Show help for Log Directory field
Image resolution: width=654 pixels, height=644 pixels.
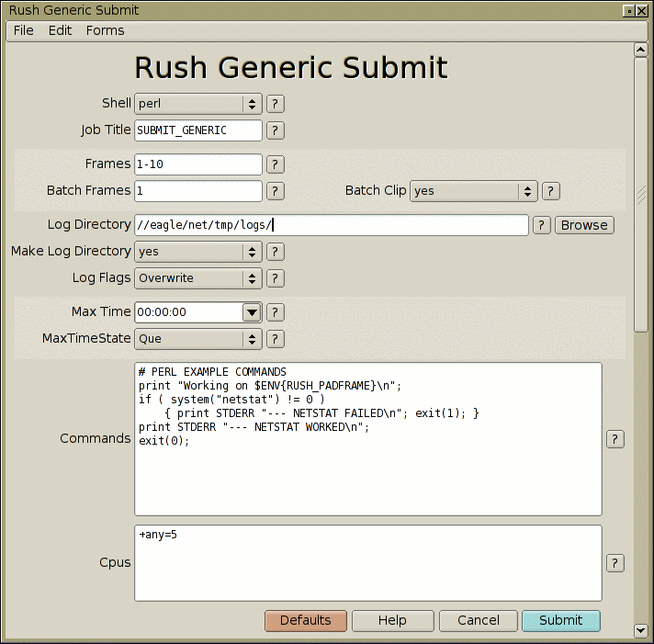point(541,225)
